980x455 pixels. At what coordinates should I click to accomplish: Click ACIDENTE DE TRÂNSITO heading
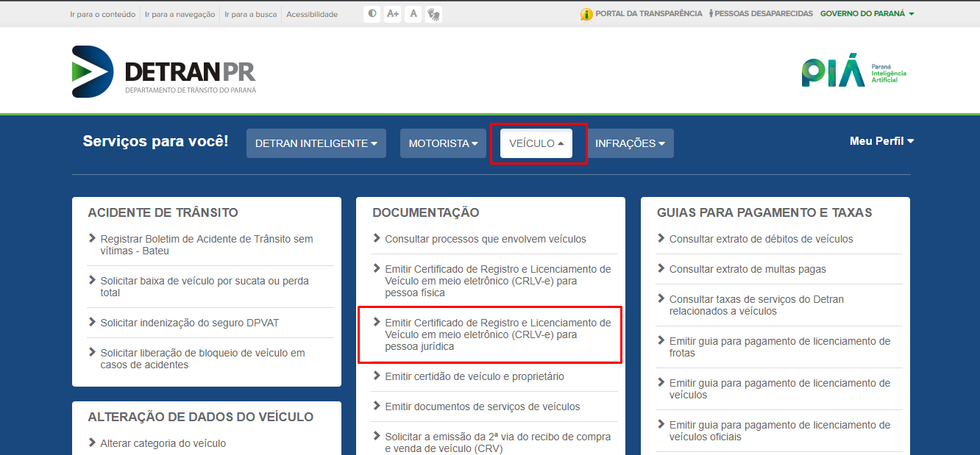[163, 212]
